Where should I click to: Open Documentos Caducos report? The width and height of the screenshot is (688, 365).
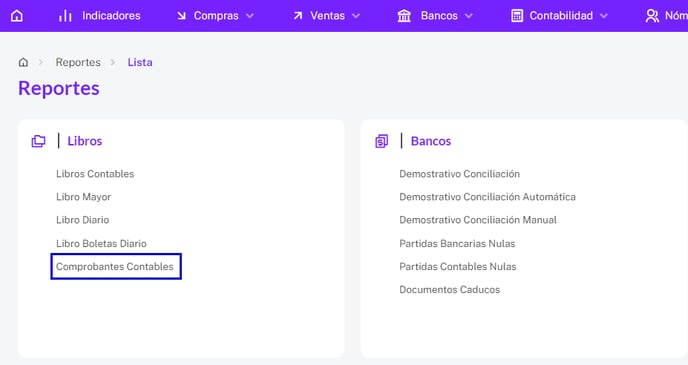pos(450,290)
